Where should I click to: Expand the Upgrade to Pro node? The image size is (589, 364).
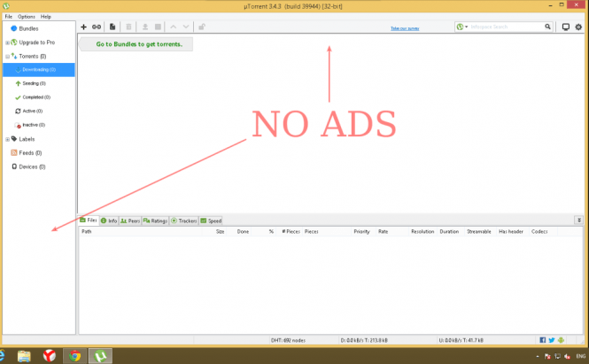[x=7, y=43]
